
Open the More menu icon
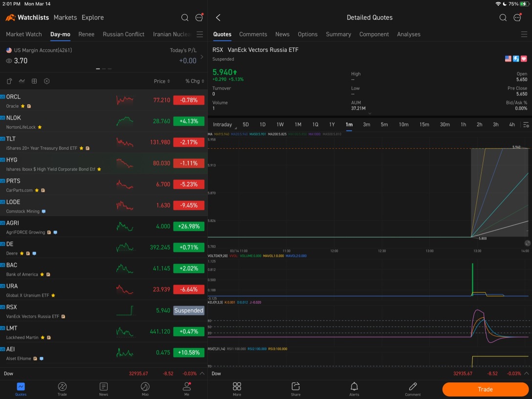[x=237, y=389]
